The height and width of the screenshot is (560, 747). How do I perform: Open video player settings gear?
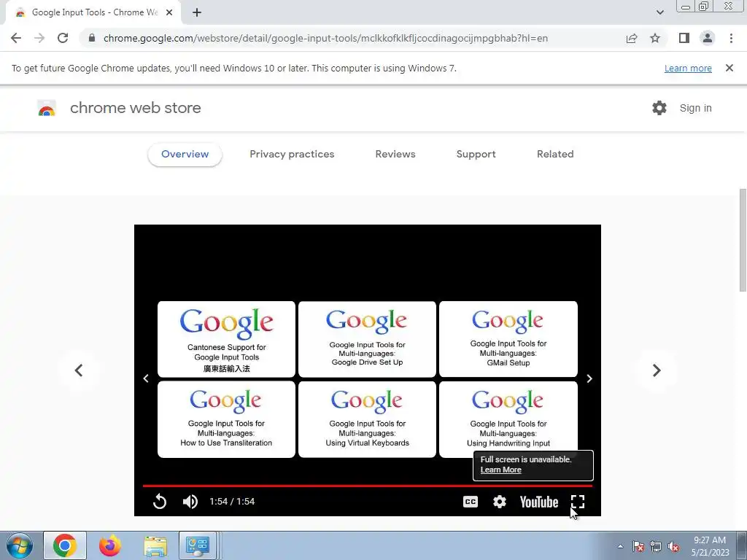499,502
